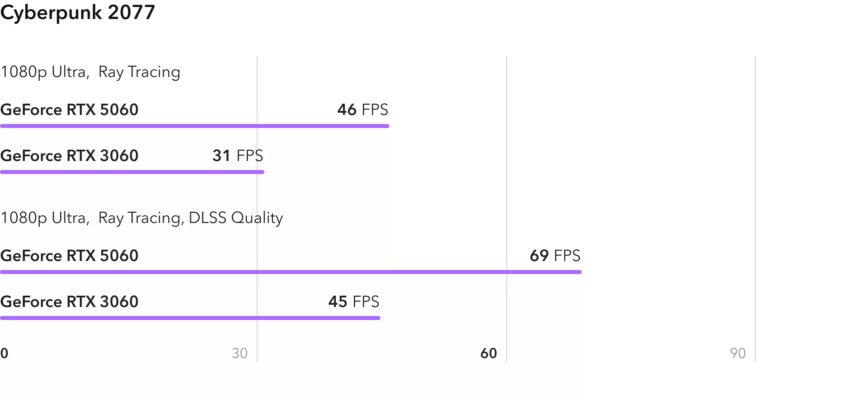Select the "Ray Tracing, DLSS Quality" heading
This screenshot has width=868, height=400.
coord(141,218)
